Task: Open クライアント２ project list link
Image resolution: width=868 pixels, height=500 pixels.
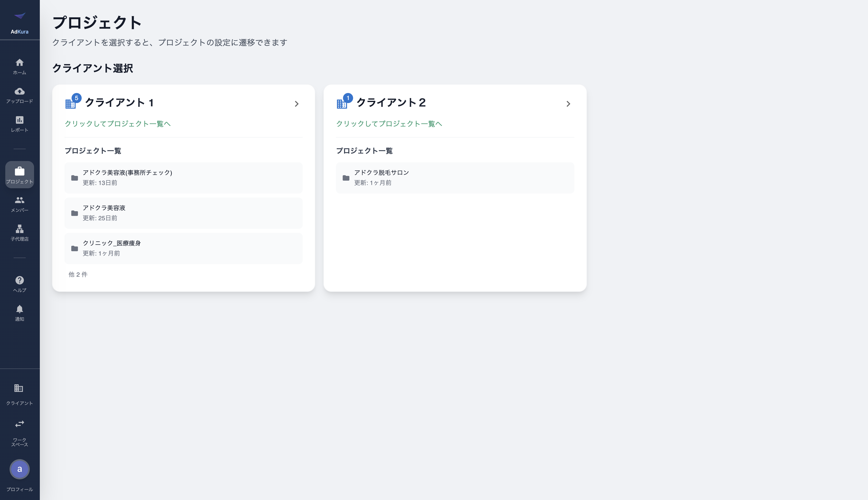Action: 389,124
